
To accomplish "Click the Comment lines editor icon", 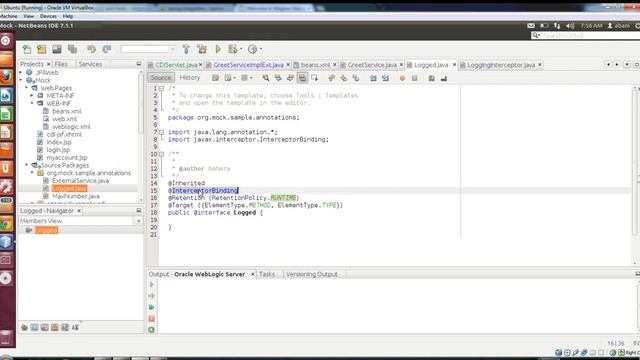I will pos(431,78).
